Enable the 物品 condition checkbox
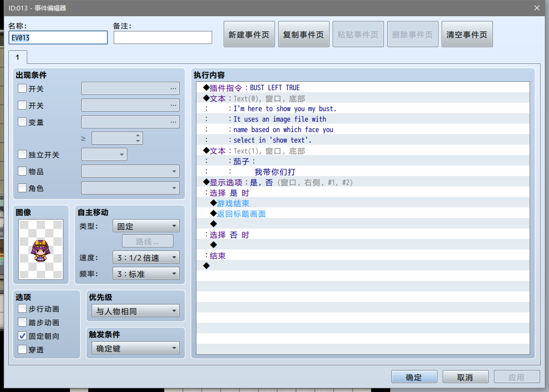The image size is (549, 392). tap(22, 171)
